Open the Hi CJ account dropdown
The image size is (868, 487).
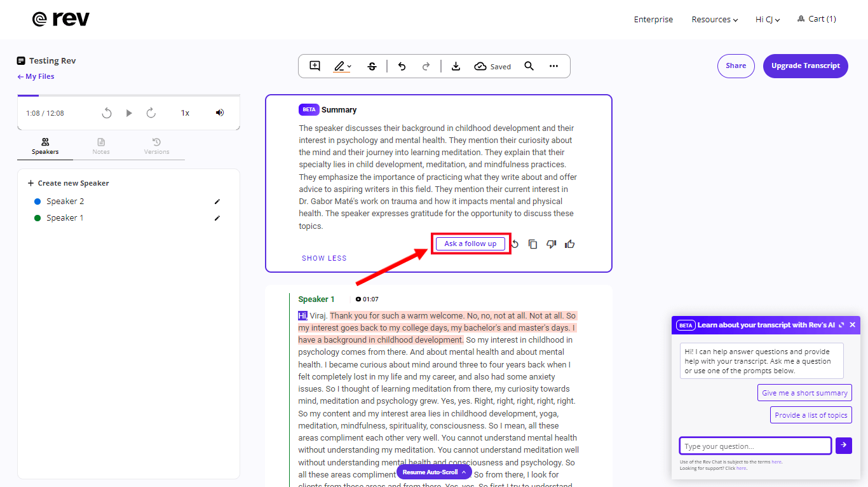(x=767, y=20)
